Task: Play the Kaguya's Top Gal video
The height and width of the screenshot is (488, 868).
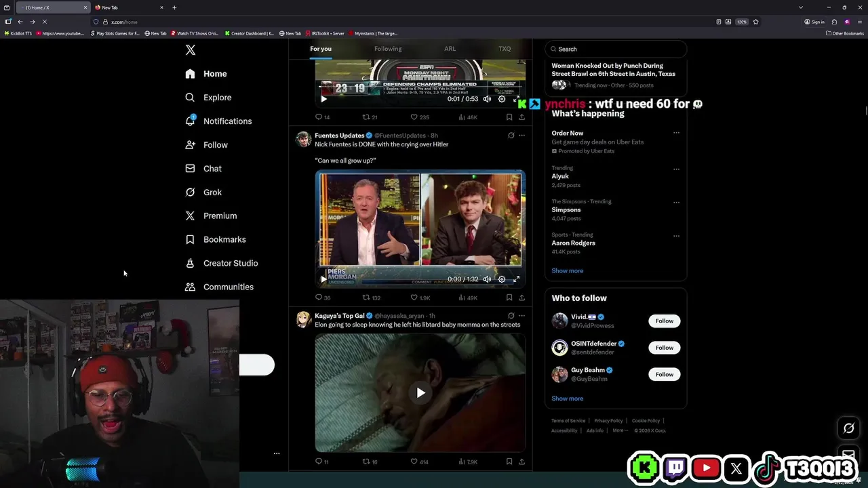Action: coord(420,392)
